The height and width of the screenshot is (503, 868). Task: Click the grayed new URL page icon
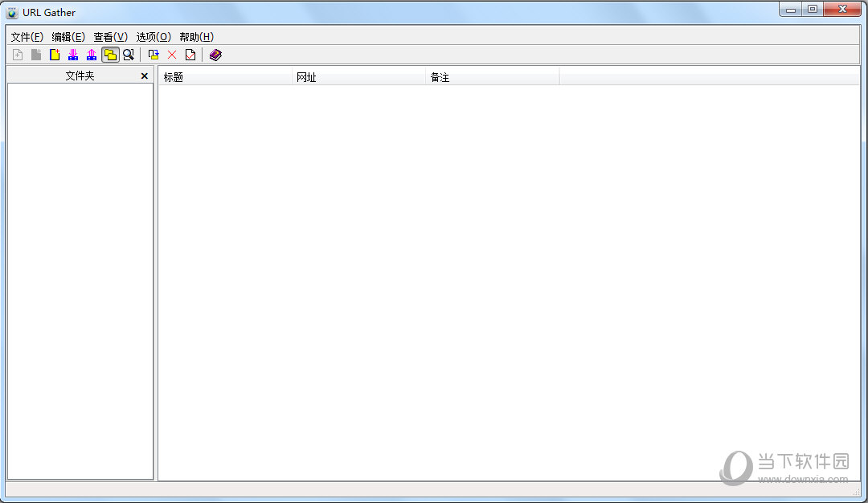click(x=18, y=55)
